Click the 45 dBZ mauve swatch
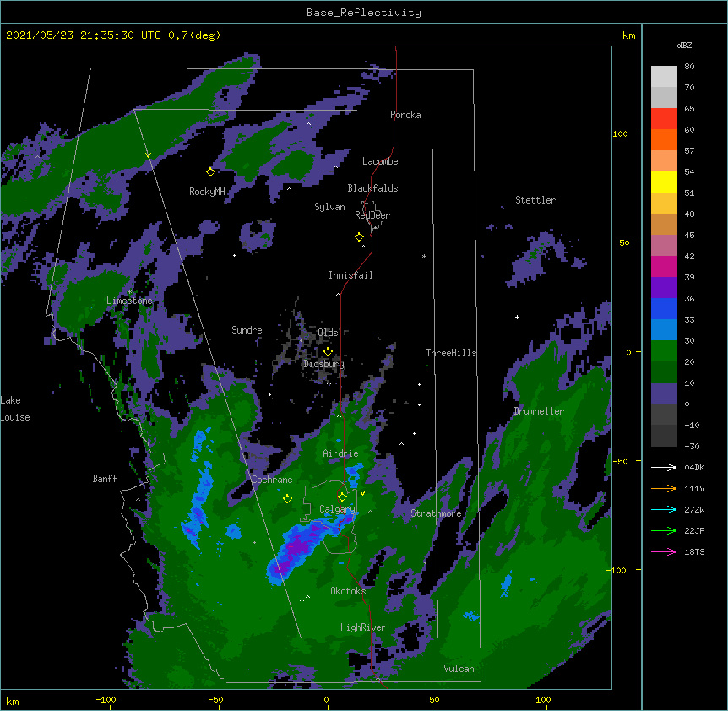 (x=664, y=246)
